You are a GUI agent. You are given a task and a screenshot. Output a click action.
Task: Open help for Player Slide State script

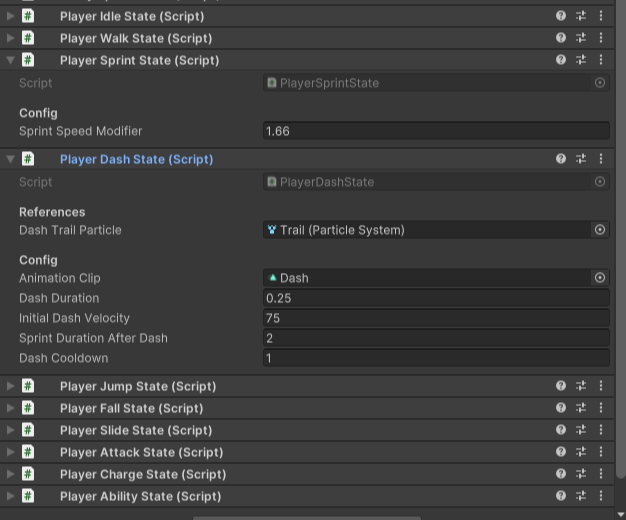click(561, 429)
